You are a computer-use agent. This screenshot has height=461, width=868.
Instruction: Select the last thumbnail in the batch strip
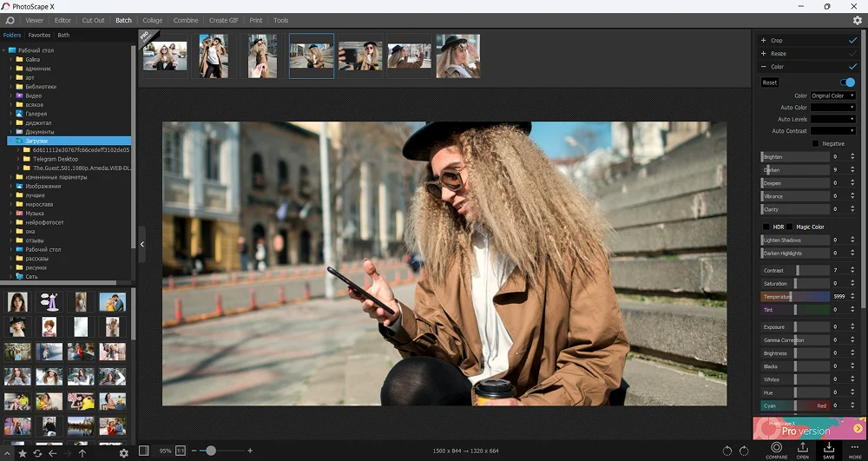[457, 56]
